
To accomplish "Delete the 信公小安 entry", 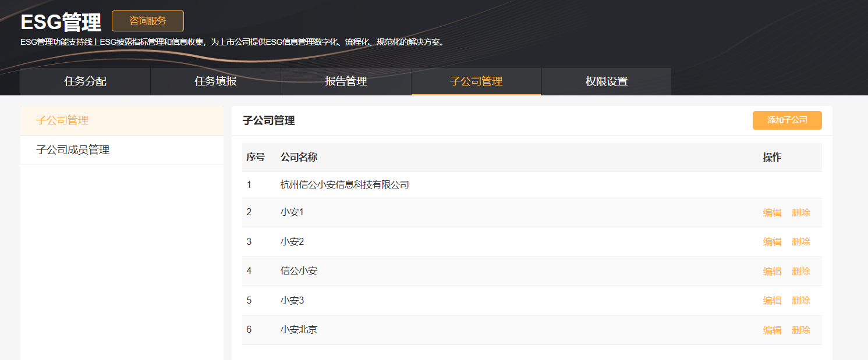I will (801, 272).
